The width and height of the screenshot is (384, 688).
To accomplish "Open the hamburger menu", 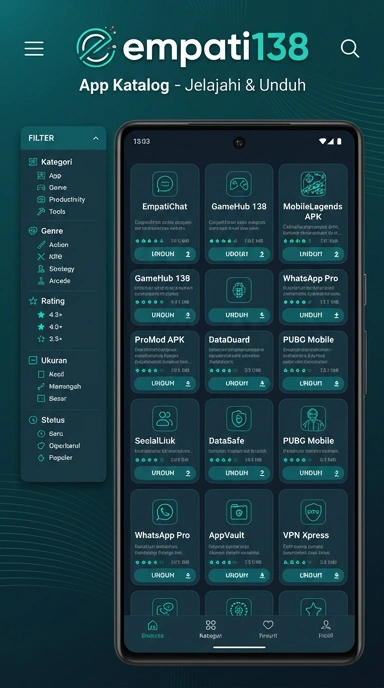I will pos(34,49).
